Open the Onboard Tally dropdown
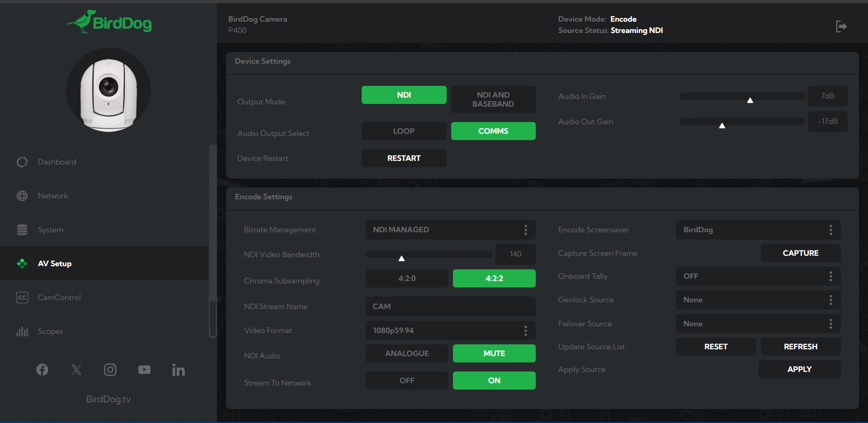This screenshot has height=423, width=868. coord(758,276)
